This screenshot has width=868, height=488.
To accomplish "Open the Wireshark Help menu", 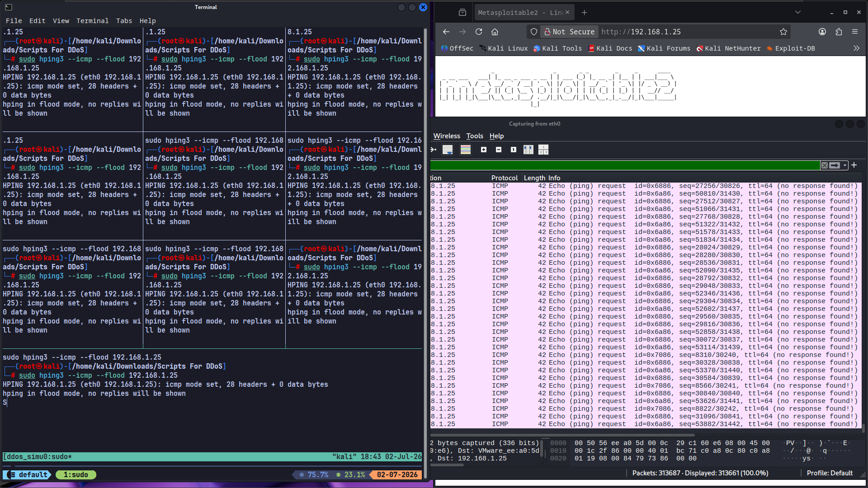I will [x=496, y=136].
